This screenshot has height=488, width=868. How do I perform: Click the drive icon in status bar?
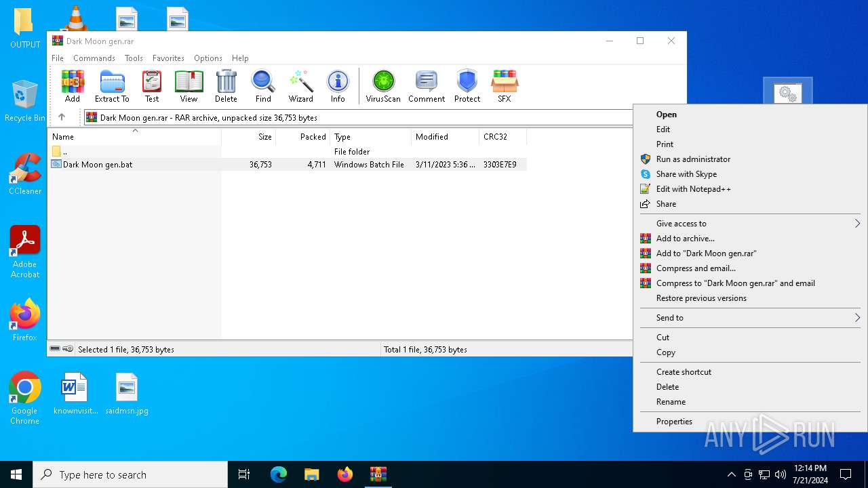(x=56, y=349)
